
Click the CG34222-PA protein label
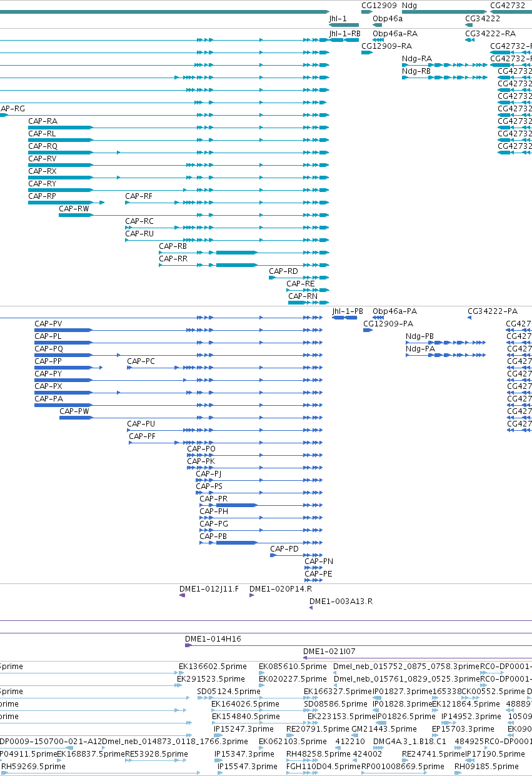click(493, 311)
